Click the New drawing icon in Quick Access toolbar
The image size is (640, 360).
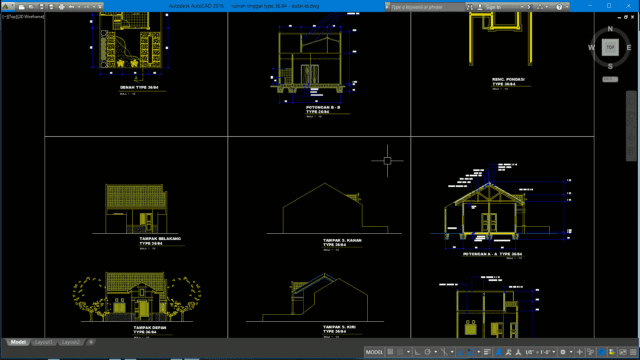(x=22, y=7)
